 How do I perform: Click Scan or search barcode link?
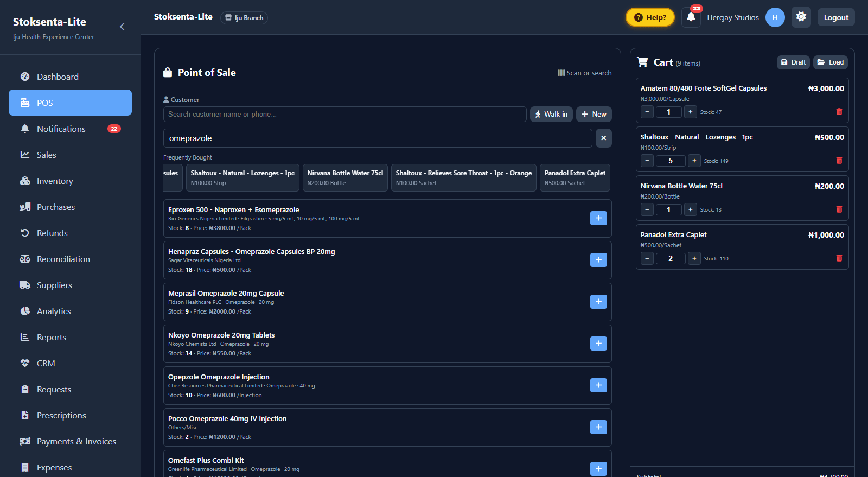pyautogui.click(x=584, y=73)
